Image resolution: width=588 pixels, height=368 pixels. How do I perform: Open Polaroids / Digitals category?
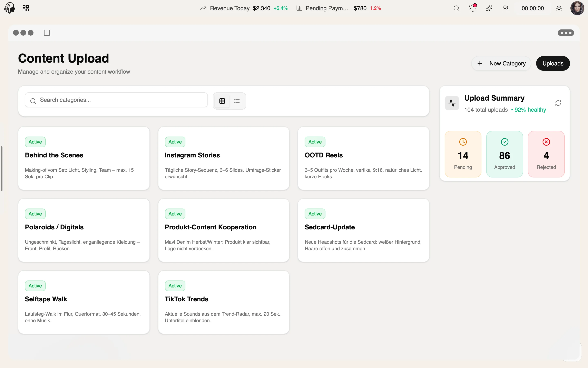tap(84, 230)
